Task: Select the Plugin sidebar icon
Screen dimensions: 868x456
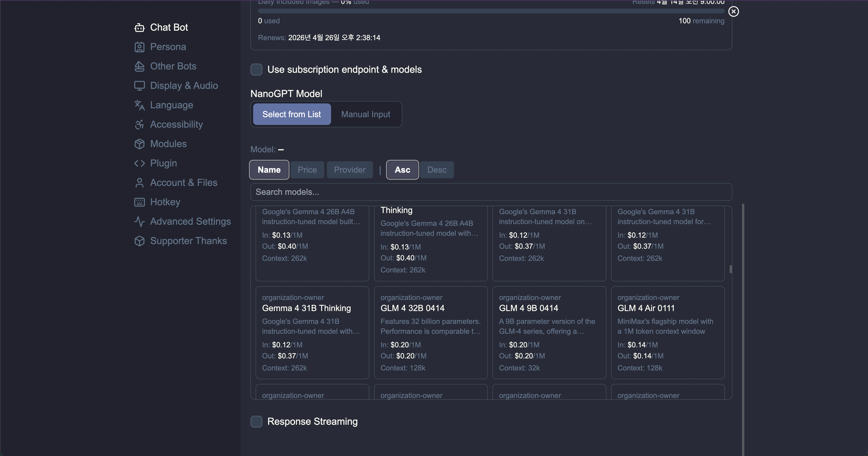Action: coord(140,163)
